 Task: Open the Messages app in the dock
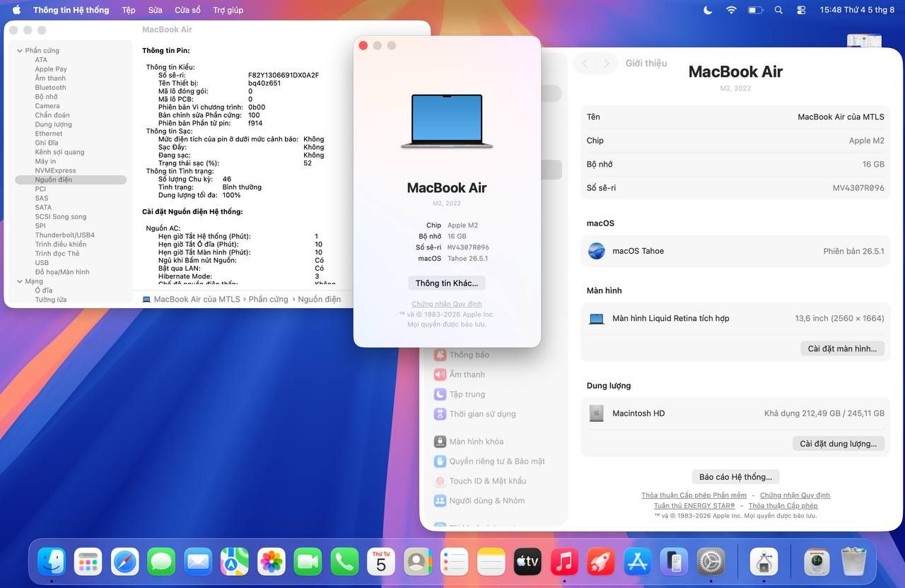click(161, 562)
